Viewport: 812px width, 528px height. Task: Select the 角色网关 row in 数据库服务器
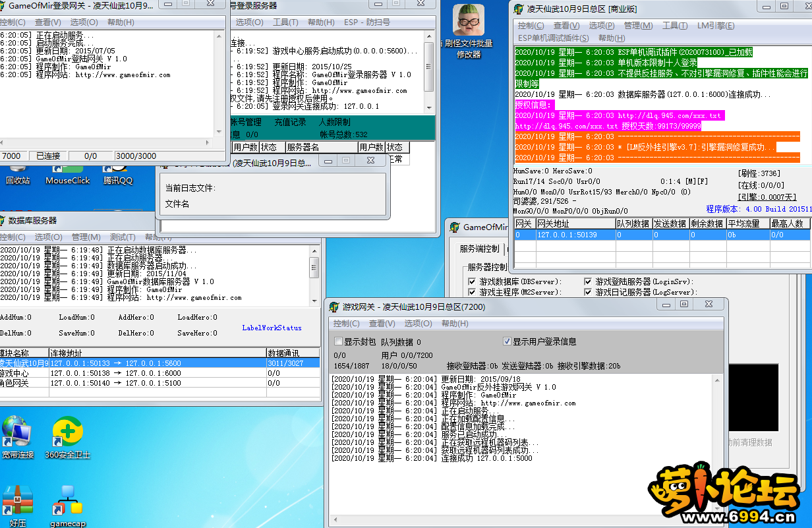click(x=160, y=383)
